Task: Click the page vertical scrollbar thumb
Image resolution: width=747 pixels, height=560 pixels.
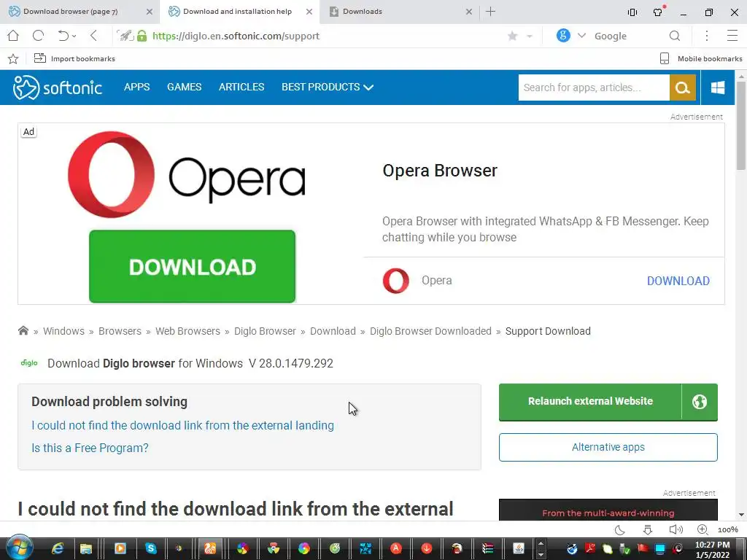Action: pyautogui.click(x=741, y=125)
